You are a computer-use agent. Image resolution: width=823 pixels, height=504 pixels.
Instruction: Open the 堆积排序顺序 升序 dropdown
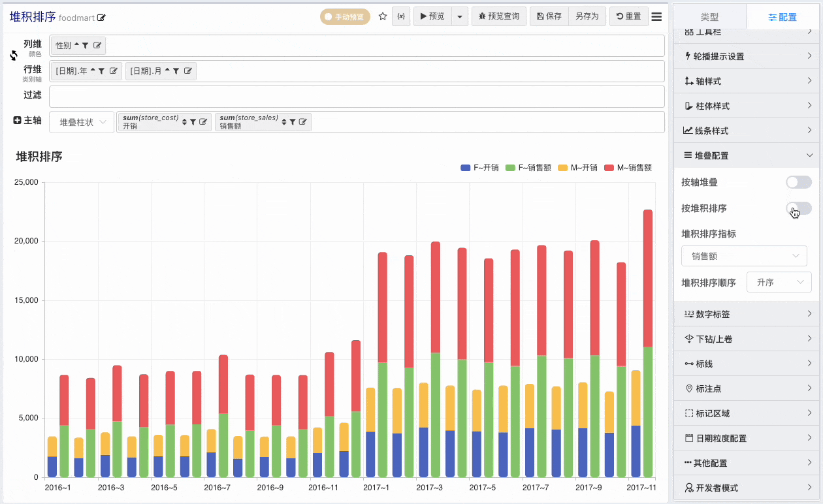[779, 282]
